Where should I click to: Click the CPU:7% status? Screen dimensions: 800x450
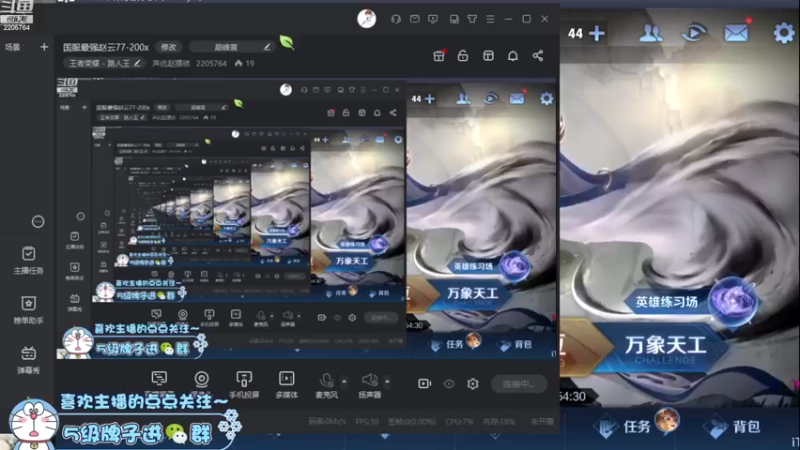(x=459, y=421)
